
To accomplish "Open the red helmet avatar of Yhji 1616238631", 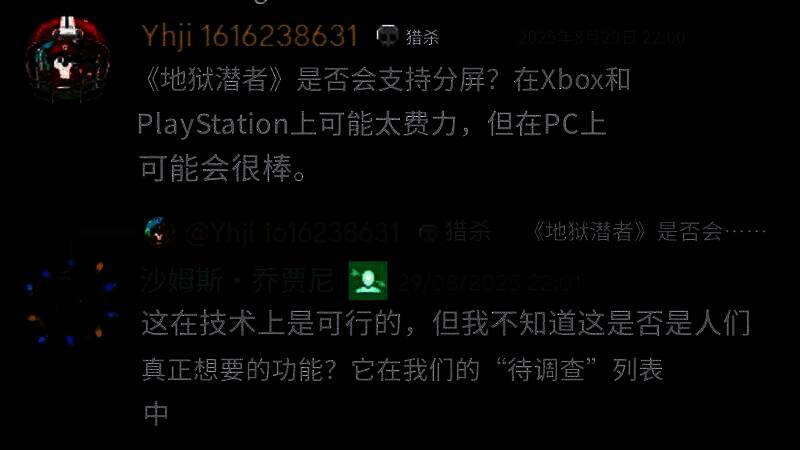I will pos(68,59).
